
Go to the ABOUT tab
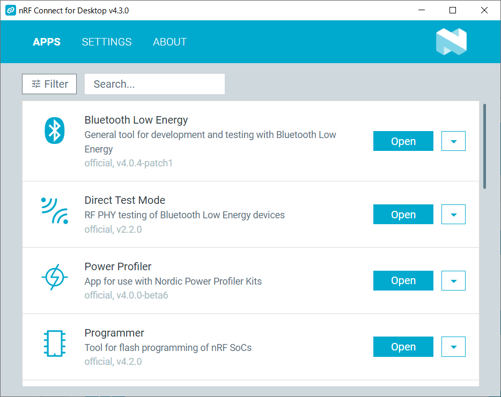click(x=170, y=42)
